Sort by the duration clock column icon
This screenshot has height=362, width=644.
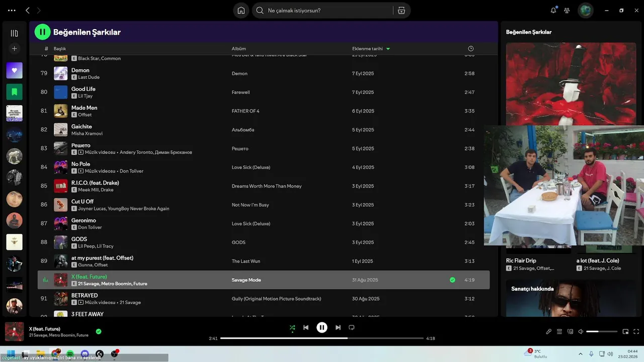tap(471, 49)
